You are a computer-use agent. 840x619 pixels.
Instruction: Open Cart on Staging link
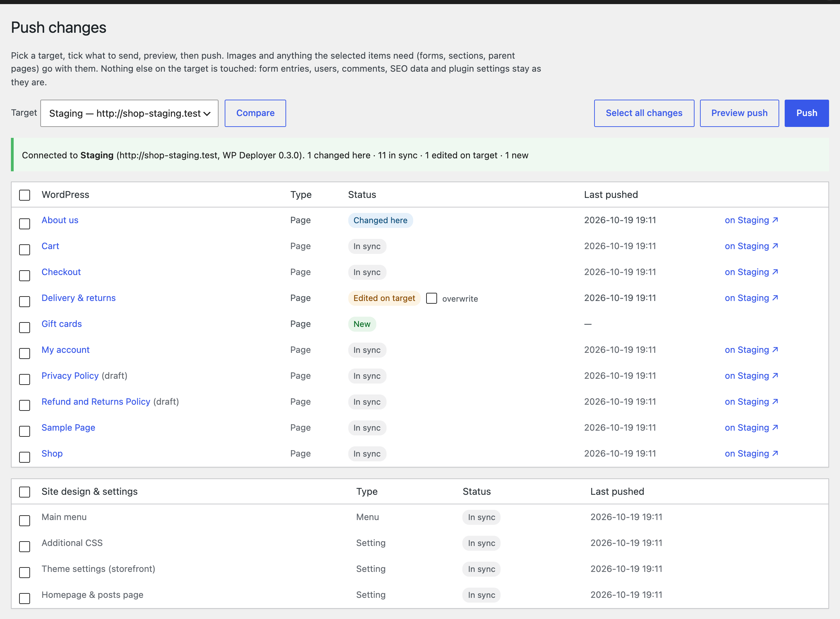(751, 246)
